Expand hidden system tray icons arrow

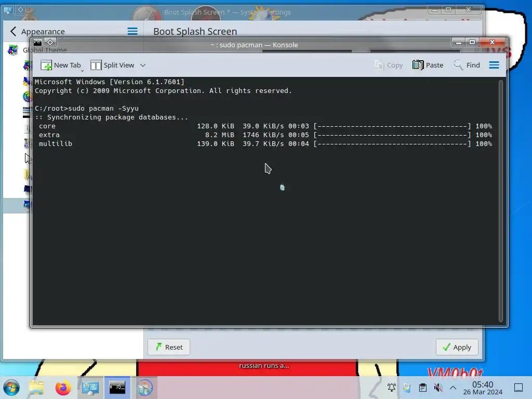[453, 388]
